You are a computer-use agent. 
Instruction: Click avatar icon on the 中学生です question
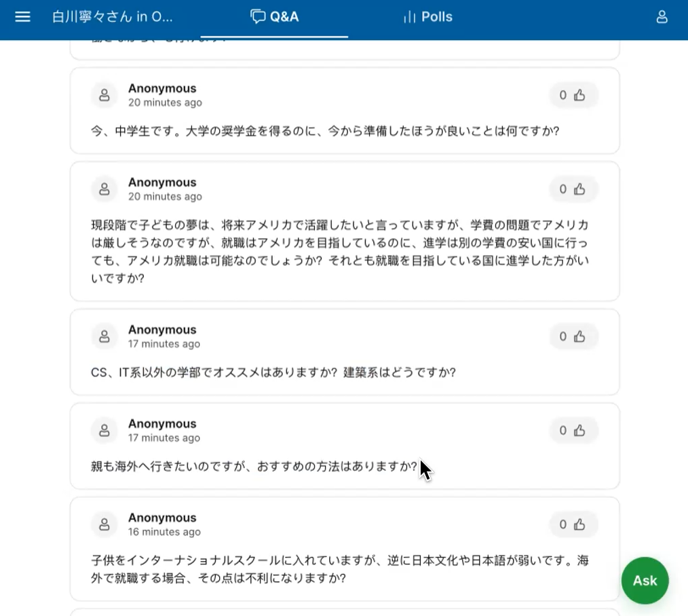coord(104,95)
